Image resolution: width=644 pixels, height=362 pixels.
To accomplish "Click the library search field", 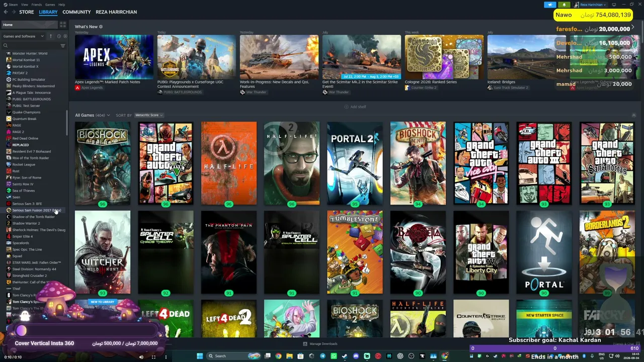I will (x=30, y=46).
